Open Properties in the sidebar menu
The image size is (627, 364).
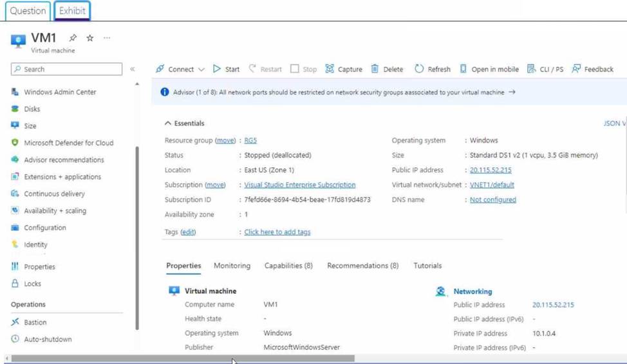[39, 266]
